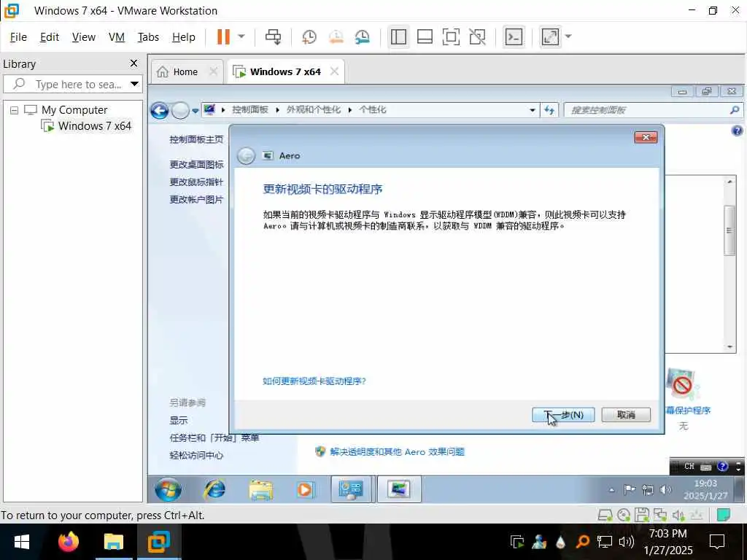Click the stretch guest display icon
Screen dimensions: 747x560
(x=550, y=36)
